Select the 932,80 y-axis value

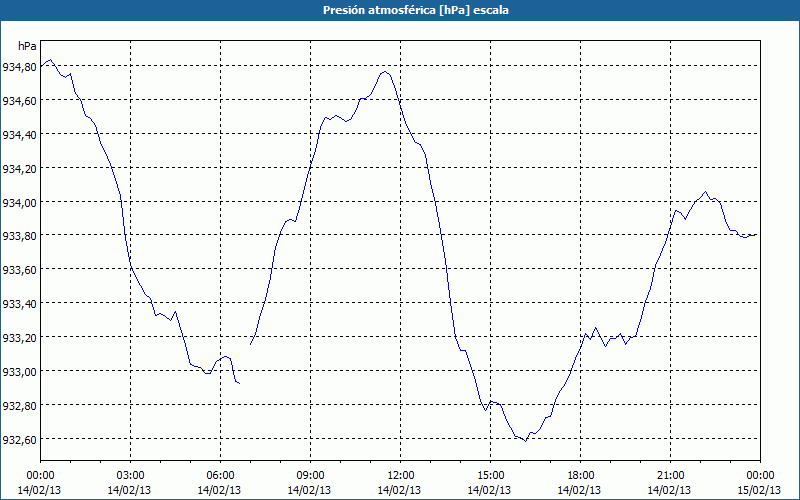[19, 405]
